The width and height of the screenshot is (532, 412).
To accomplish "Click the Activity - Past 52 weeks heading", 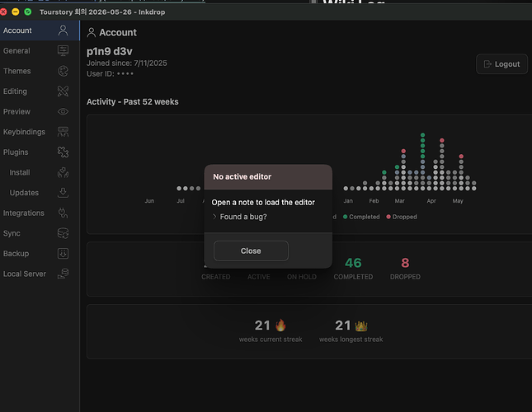I will (x=132, y=101).
